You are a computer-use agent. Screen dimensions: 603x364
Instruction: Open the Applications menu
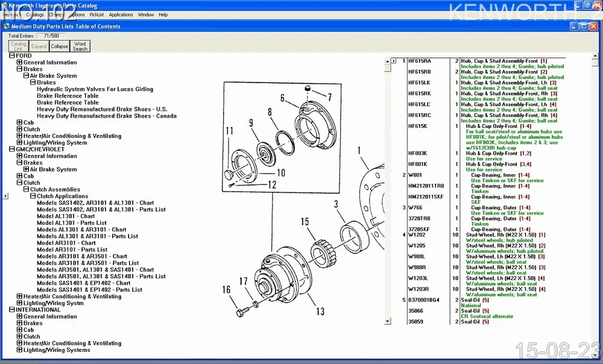point(121,14)
